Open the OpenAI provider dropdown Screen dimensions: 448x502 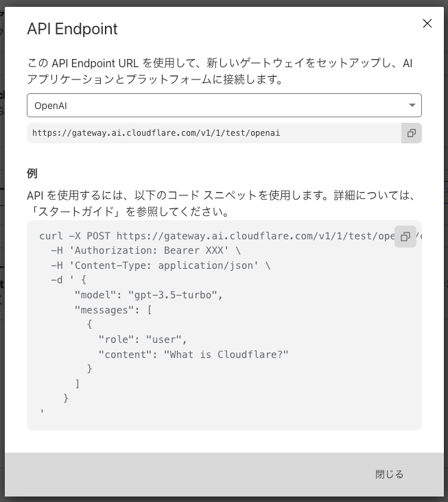coord(224,106)
